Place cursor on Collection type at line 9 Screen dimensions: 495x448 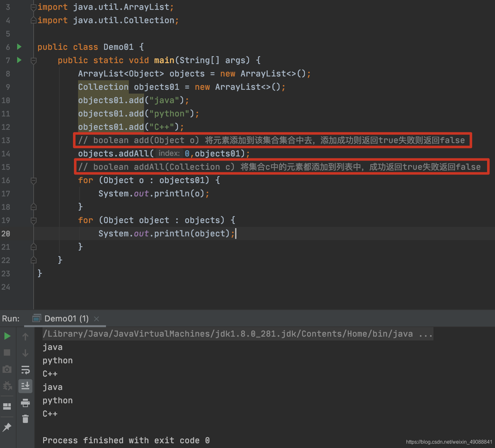click(103, 87)
